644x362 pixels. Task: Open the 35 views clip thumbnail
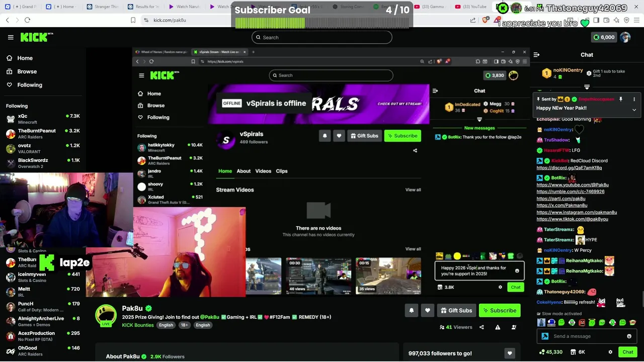pyautogui.click(x=388, y=276)
